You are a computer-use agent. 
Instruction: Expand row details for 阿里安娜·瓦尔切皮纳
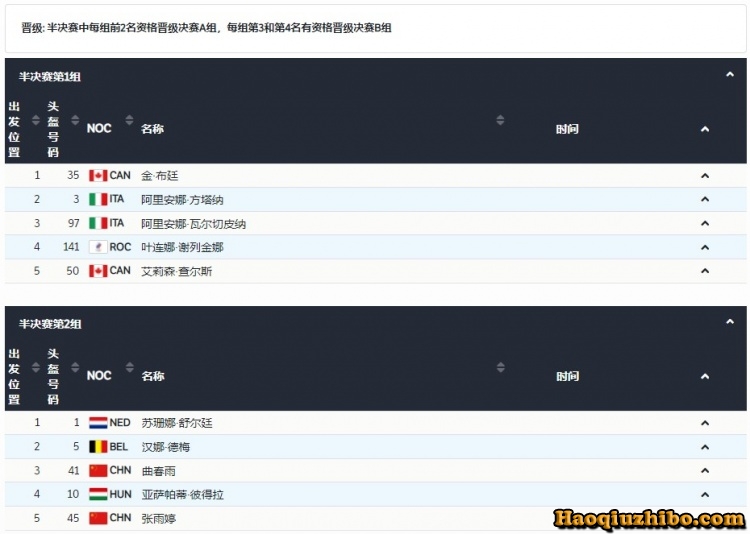point(705,223)
